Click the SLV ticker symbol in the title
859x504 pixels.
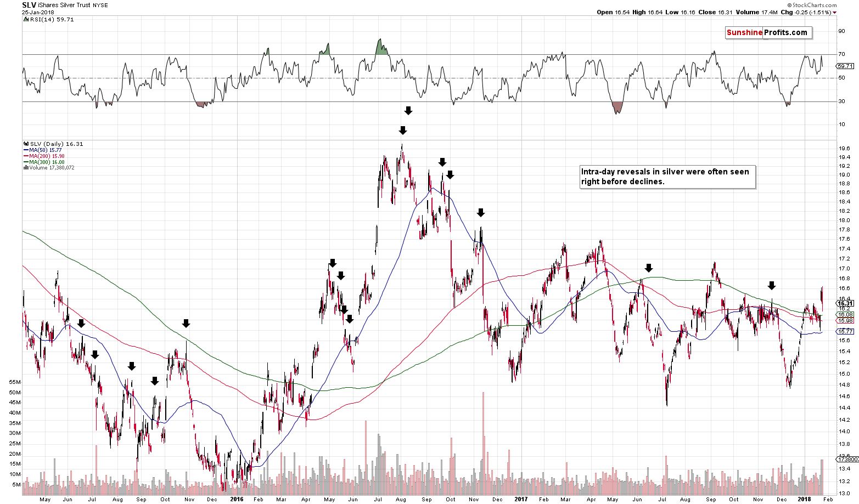pos(29,5)
